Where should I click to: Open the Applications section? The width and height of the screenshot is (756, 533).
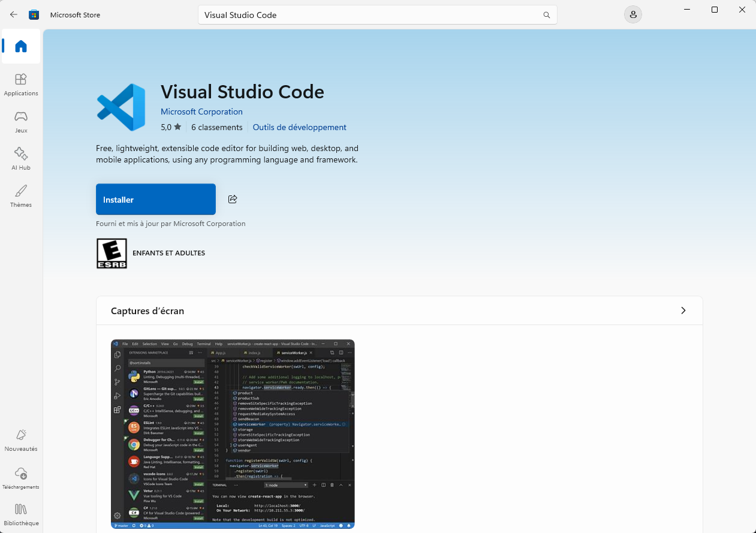coord(21,85)
